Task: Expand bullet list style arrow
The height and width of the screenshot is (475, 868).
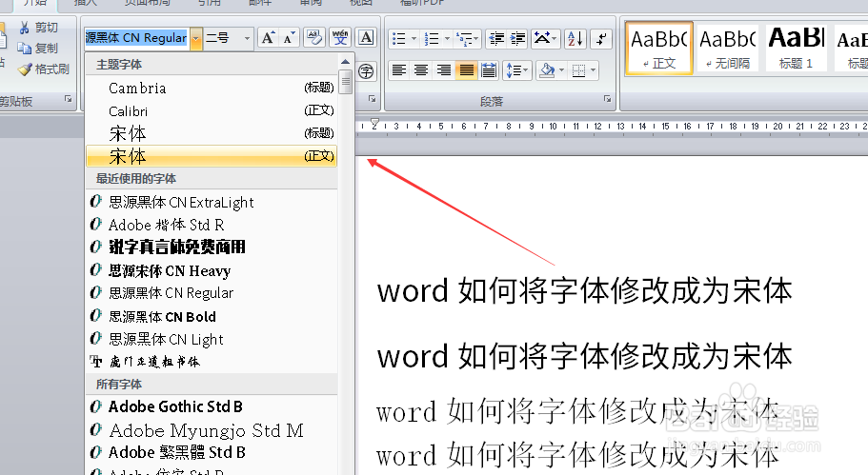Action: 414,39
